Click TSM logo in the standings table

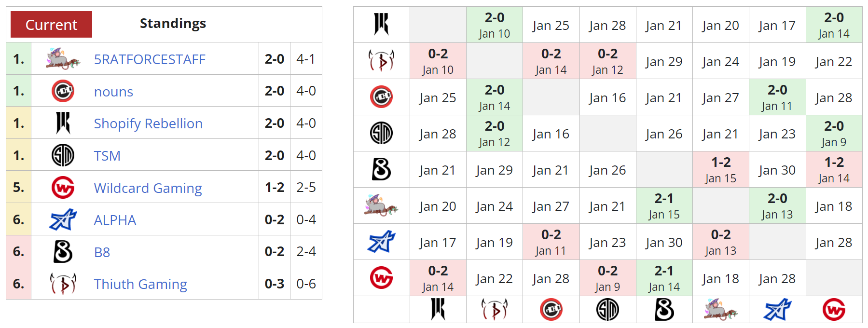[x=63, y=155]
